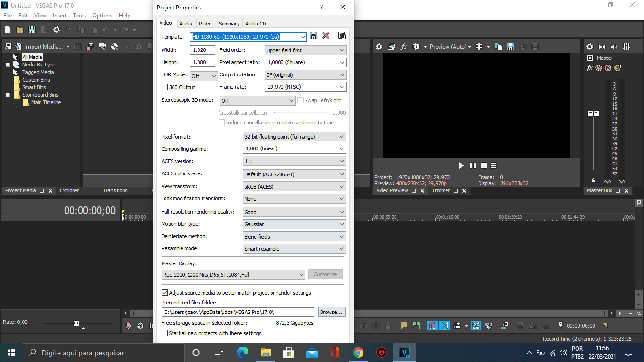The height and width of the screenshot is (362, 644).
Task: Click Master Bus downmix output icon
Action: click(602, 47)
